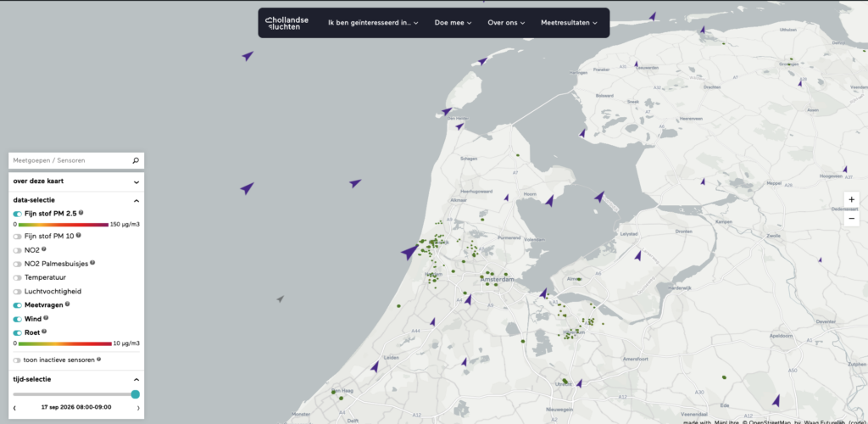
Task: Open help icon next to Meetvragen
Action: 68,304
